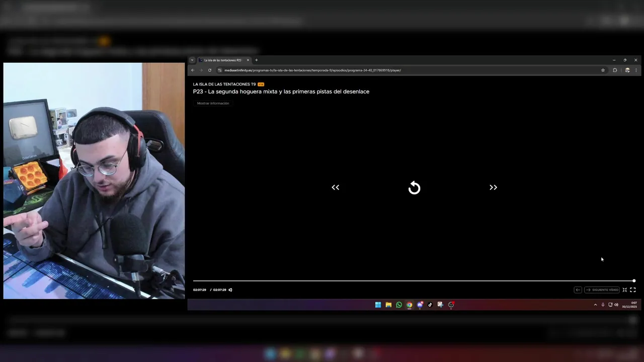644x362 pixels.
Task: Mute the player volume speaker icon
Action: click(230, 290)
